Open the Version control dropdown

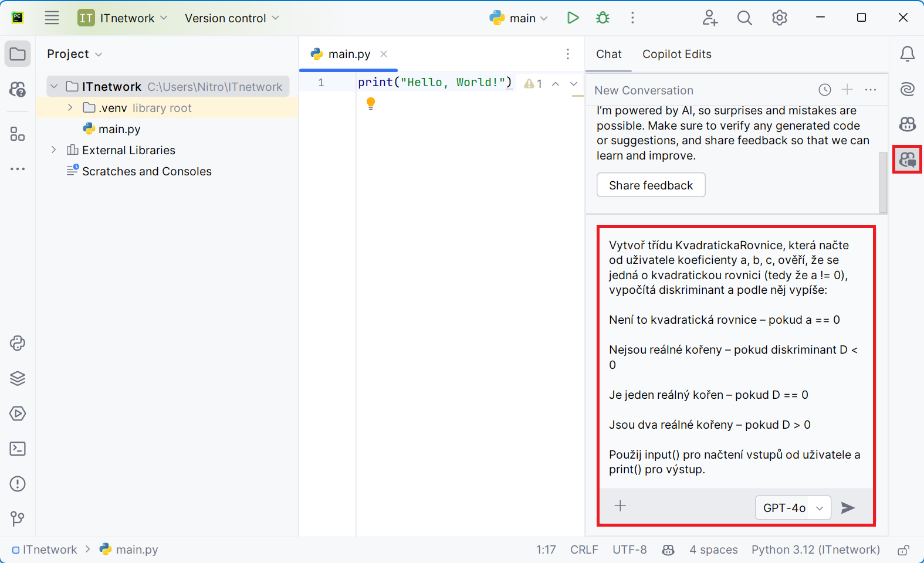click(x=232, y=18)
